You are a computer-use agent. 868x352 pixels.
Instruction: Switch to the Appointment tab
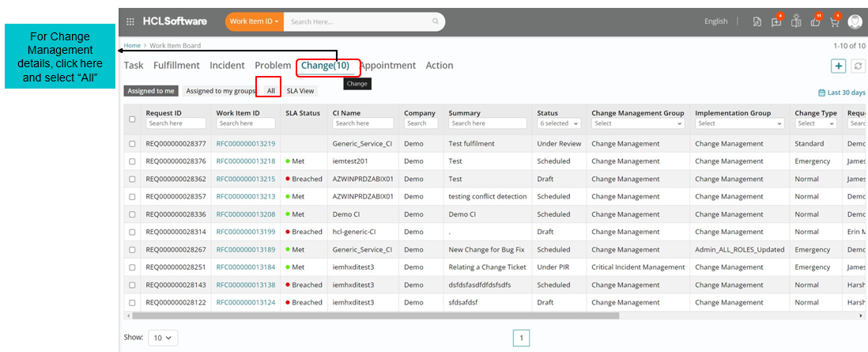pos(387,66)
